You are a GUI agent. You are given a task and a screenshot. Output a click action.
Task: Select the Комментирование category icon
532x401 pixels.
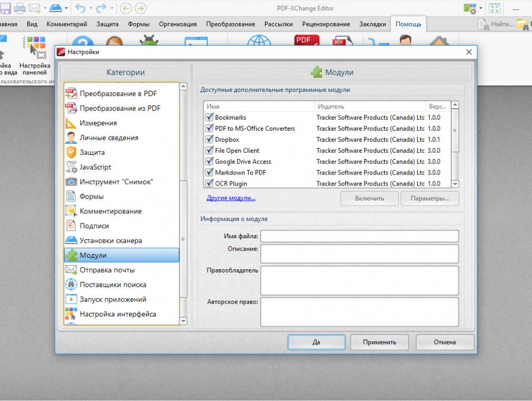click(x=71, y=211)
